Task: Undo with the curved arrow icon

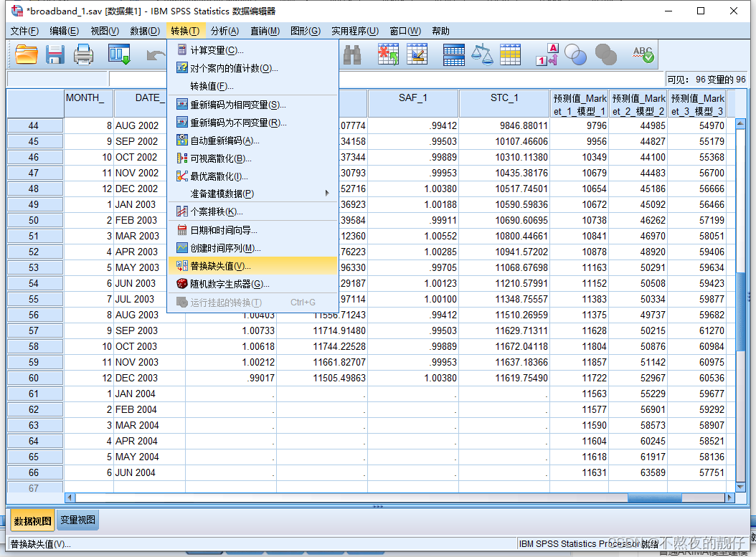Action: click(155, 55)
